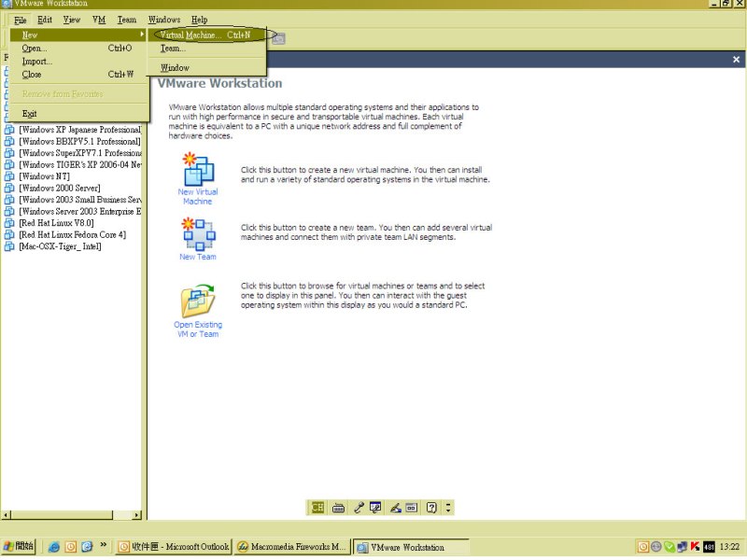
Task: Open the Edit menu
Action: click(x=45, y=20)
